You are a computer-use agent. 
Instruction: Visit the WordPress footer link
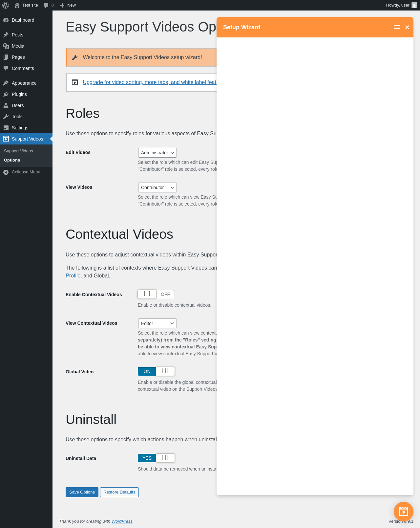tap(122, 521)
